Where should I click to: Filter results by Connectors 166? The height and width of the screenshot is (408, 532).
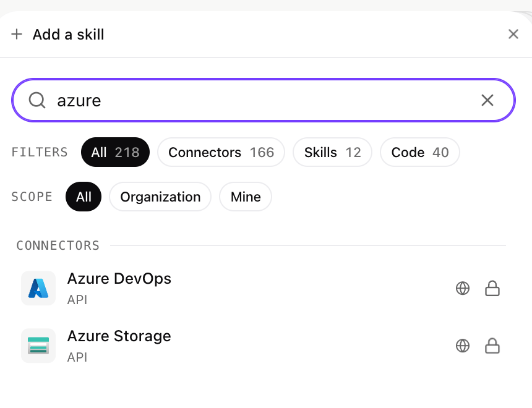pyautogui.click(x=221, y=152)
